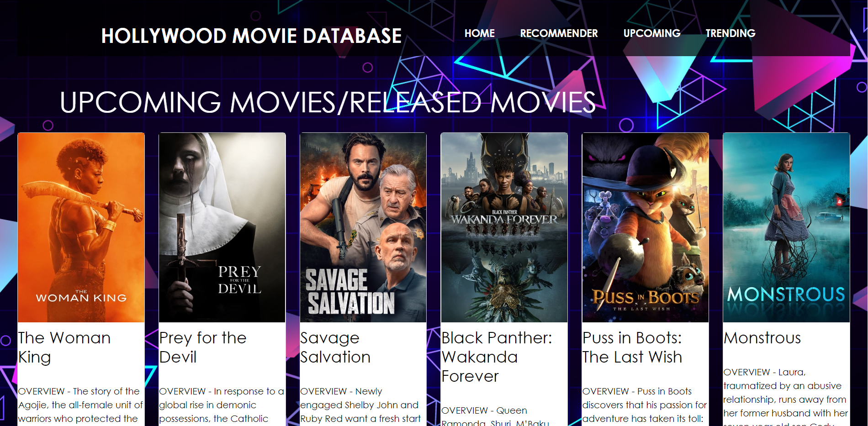Select the UPCOMING tab in the navbar

pos(652,33)
